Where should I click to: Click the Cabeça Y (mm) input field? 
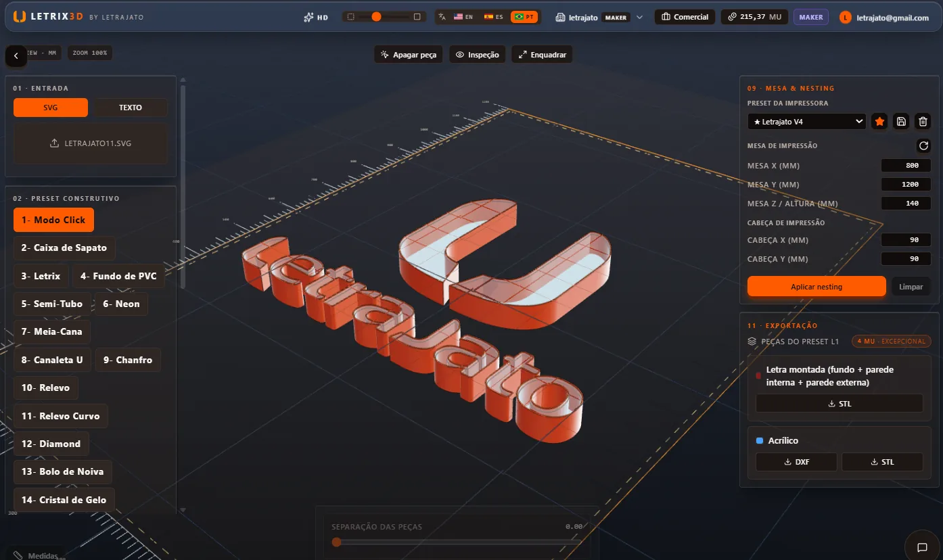[906, 259]
